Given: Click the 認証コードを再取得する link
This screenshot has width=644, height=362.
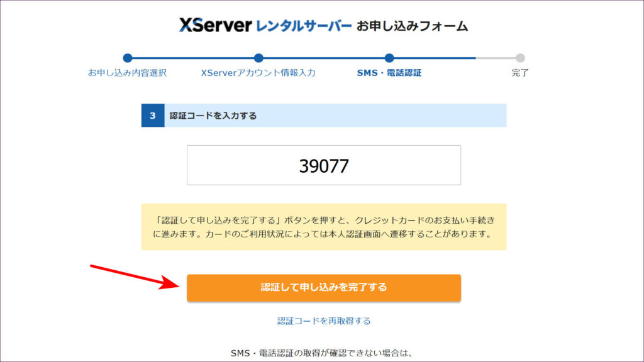Looking at the screenshot, I should click(324, 321).
